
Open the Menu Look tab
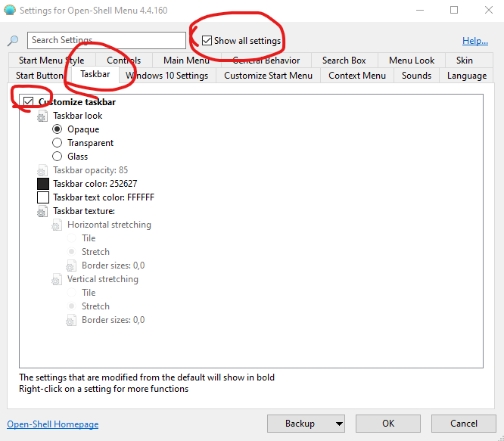coord(412,61)
